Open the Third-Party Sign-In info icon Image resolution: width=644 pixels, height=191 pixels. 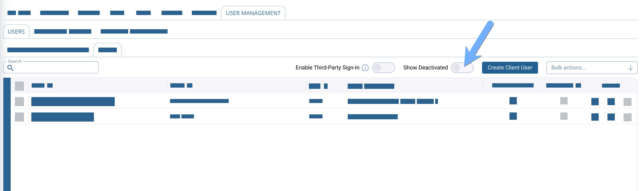[365, 68]
